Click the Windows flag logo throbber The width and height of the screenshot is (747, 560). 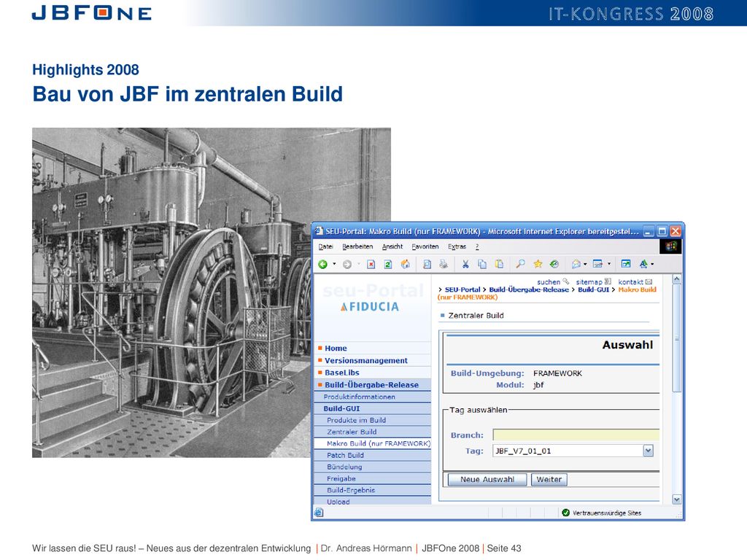[671, 246]
